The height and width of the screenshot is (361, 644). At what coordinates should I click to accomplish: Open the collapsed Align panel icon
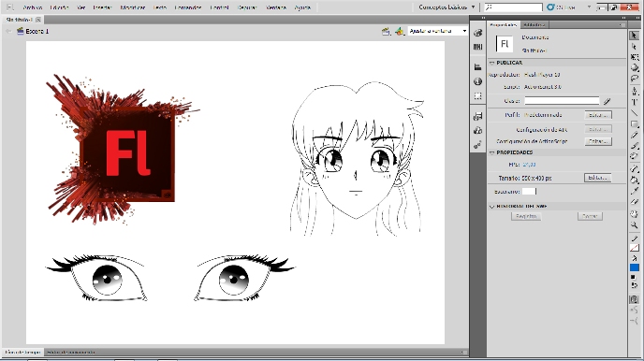point(477,67)
